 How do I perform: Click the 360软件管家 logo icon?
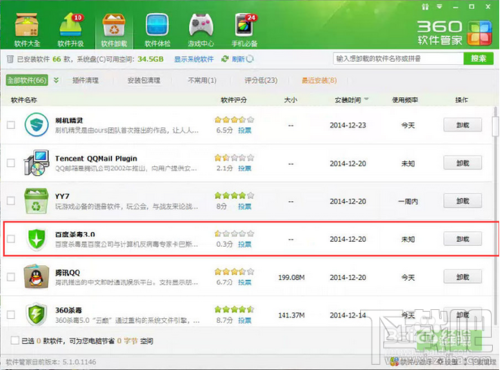pos(480,33)
